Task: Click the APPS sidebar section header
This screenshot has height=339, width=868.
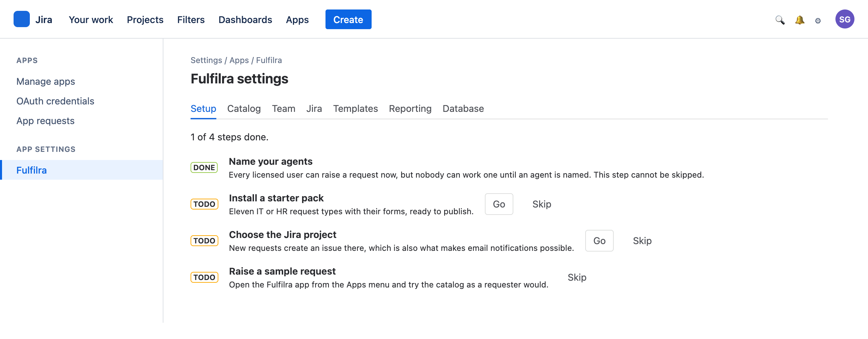Action: point(27,60)
